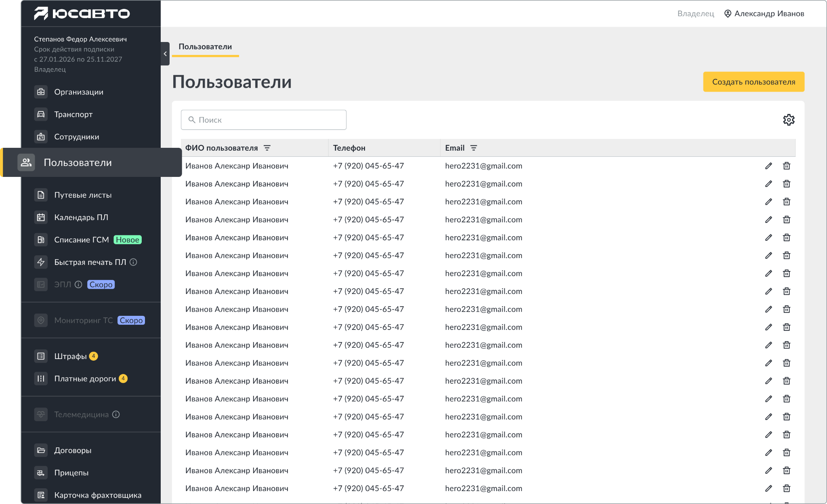Viewport: 827px width, 504px height.
Task: Click the name Степанов Федор Алексеевич in sidebar
Action: [80, 39]
